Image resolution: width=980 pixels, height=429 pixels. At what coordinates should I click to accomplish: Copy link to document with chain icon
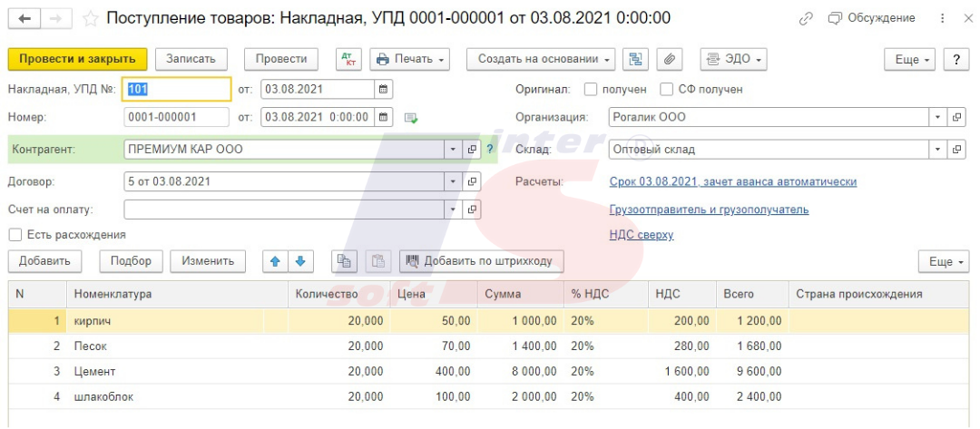[806, 19]
